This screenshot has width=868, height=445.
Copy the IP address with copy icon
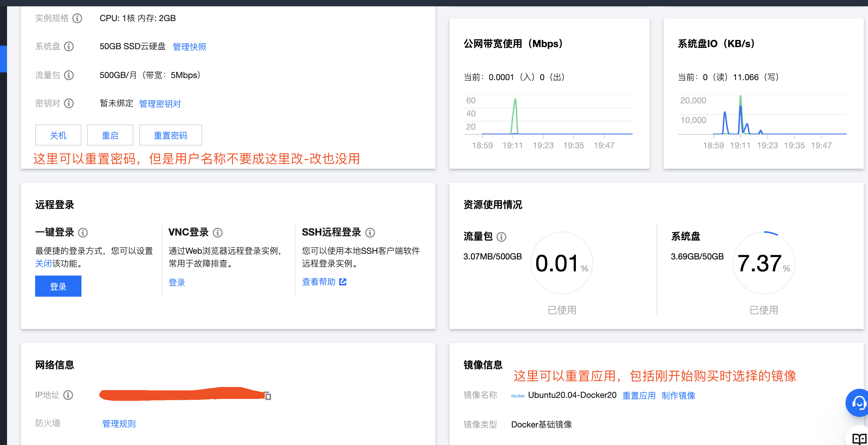point(268,396)
